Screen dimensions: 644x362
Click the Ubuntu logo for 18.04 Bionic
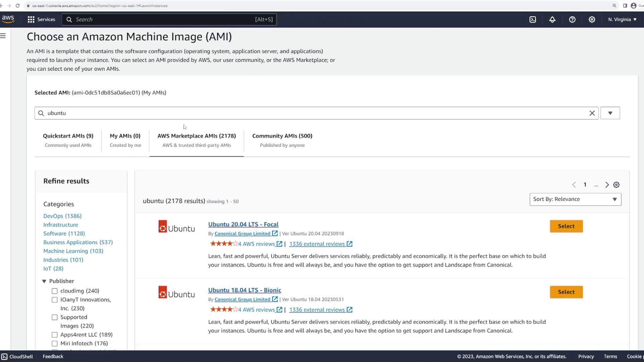176,293
